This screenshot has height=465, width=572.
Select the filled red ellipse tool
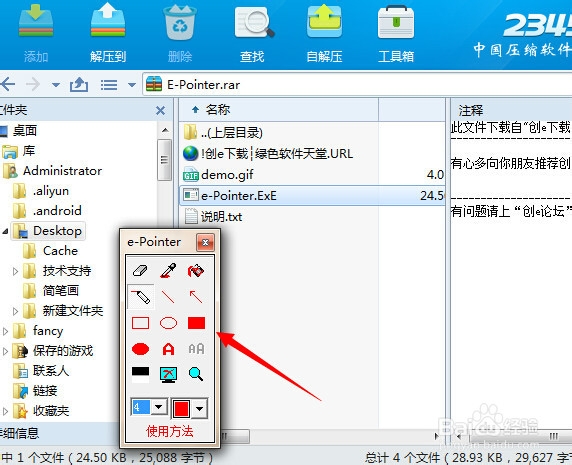[140, 349]
